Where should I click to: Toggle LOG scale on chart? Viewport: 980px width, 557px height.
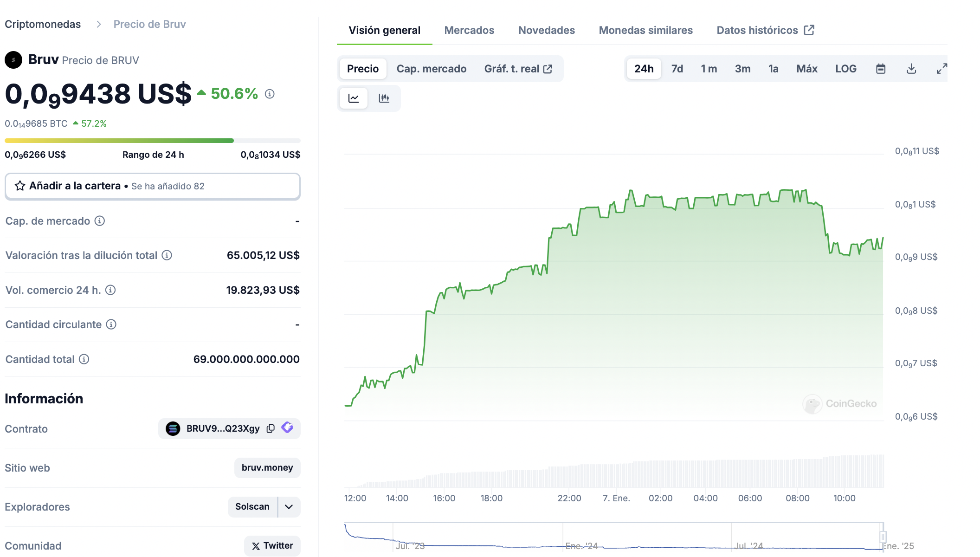click(845, 69)
